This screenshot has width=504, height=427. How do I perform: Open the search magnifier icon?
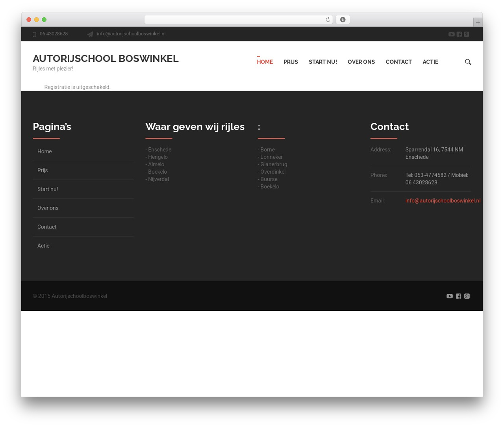tap(468, 62)
